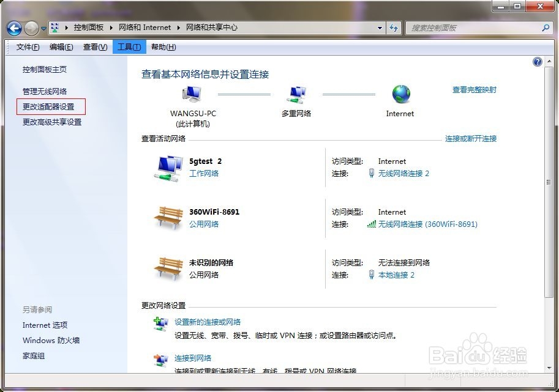Viewport: 559px width, 392px height.
Task: Click the WANGSU-PC computer icon
Action: (192, 93)
